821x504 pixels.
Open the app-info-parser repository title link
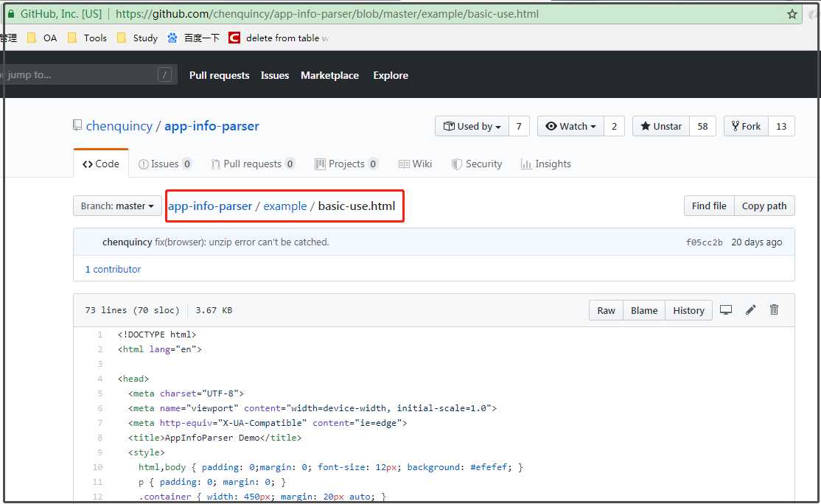[x=212, y=126]
